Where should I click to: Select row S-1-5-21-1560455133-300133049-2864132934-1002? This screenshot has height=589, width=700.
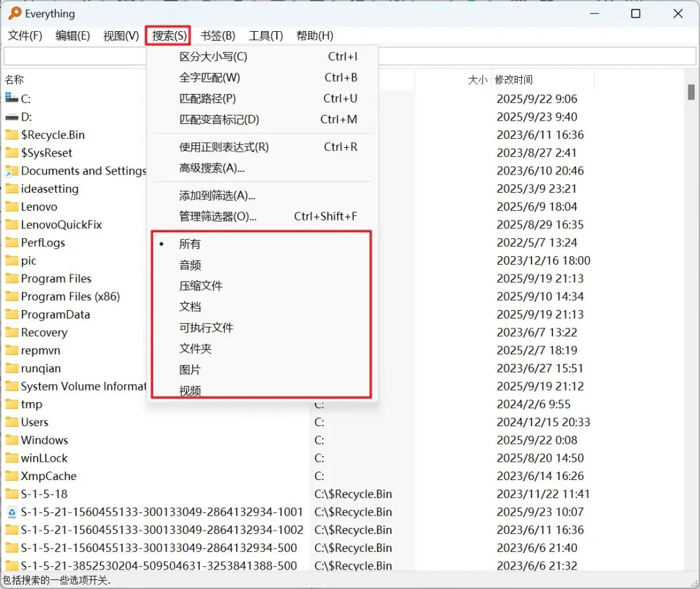[162, 530]
